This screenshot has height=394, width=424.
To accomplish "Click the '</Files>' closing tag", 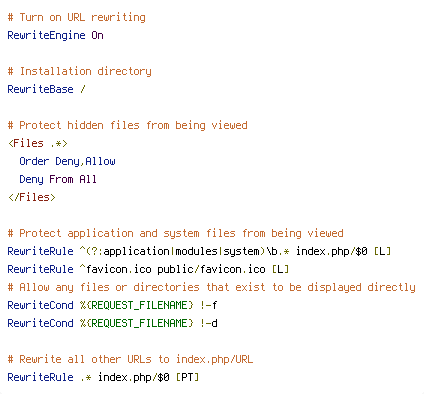I will tap(32, 197).
